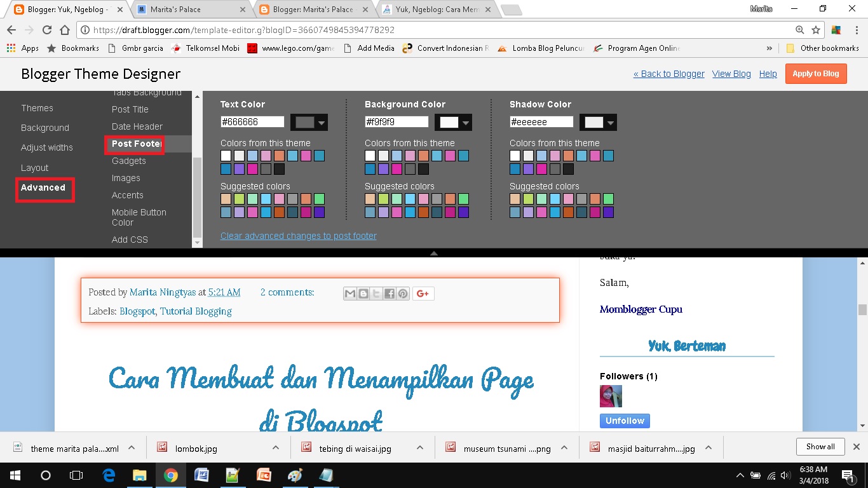Image resolution: width=868 pixels, height=488 pixels.
Task: Select Post Title in the advanced list
Action: tap(130, 109)
